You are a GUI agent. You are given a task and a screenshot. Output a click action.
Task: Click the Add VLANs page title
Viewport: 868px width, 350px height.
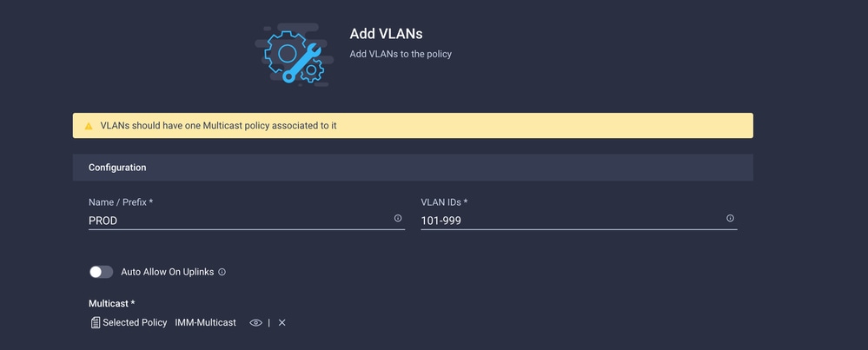coord(386,34)
